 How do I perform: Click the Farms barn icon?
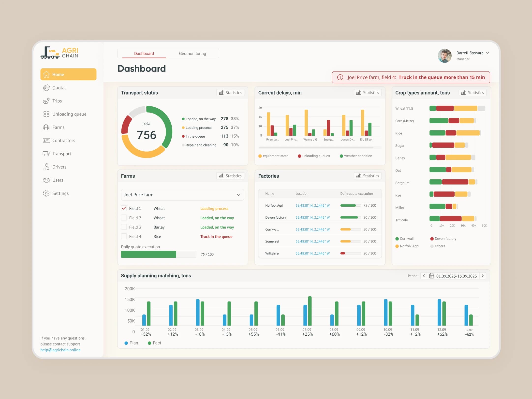46,127
